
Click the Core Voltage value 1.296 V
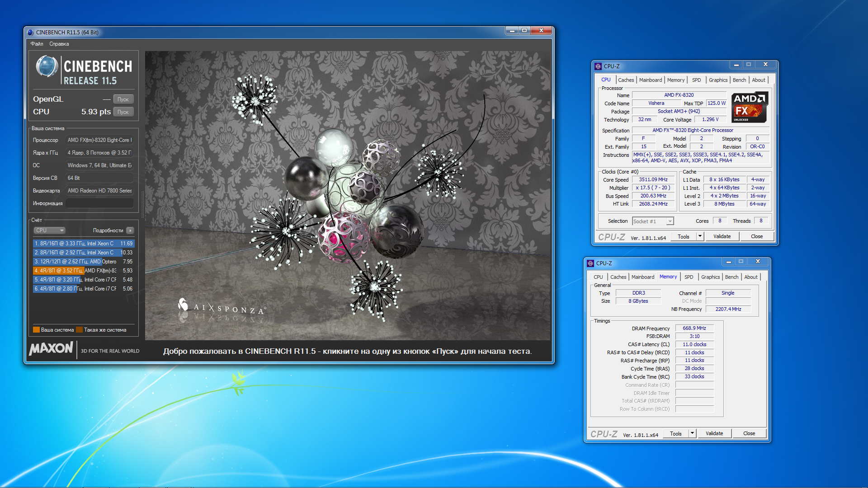[x=710, y=119]
